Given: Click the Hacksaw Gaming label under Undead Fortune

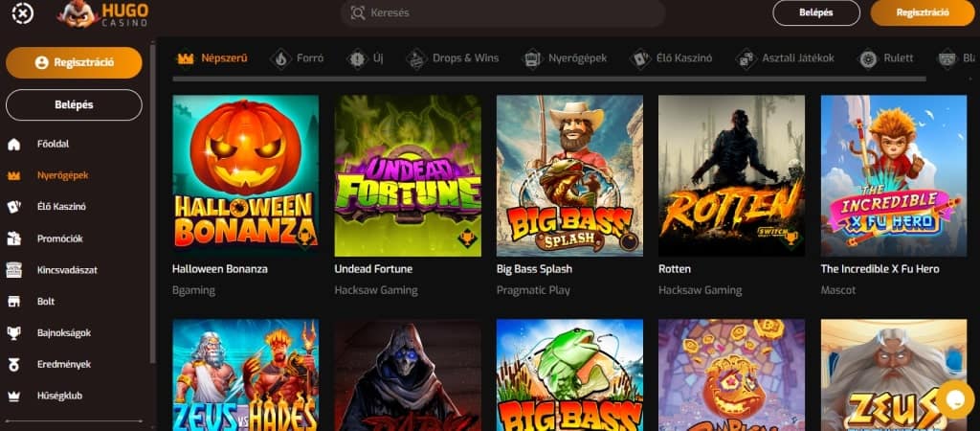Looking at the screenshot, I should 375,290.
